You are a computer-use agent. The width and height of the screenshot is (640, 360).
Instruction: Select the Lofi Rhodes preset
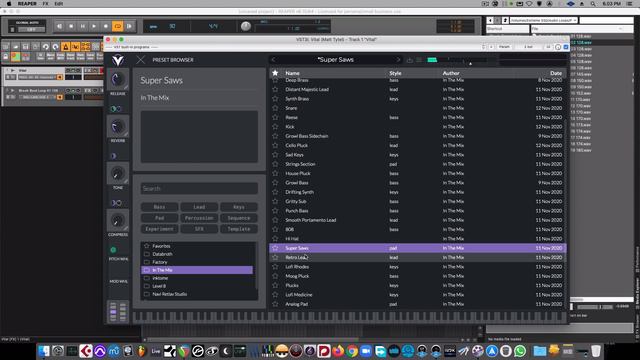(x=418, y=267)
